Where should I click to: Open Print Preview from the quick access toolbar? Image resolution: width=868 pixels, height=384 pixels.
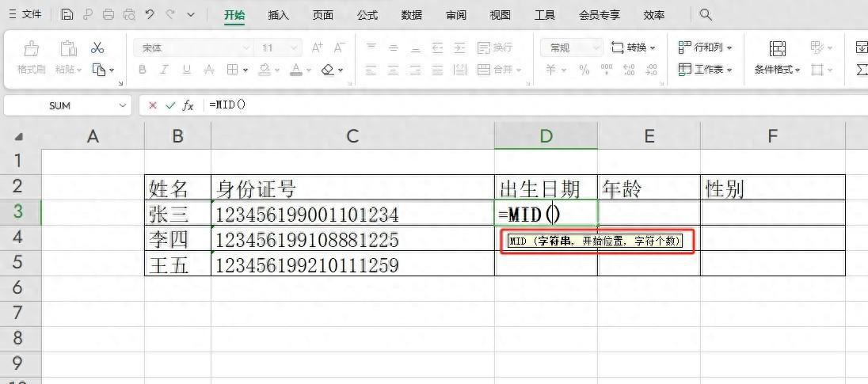[129, 15]
